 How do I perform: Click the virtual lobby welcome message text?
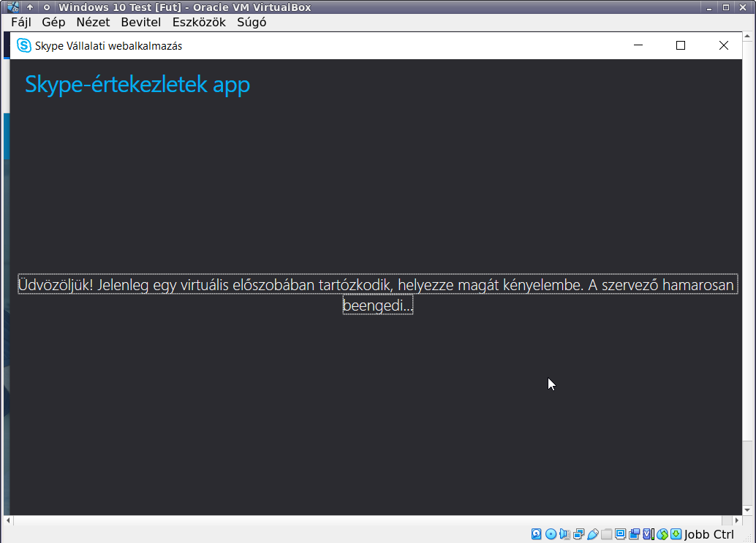tap(378, 294)
